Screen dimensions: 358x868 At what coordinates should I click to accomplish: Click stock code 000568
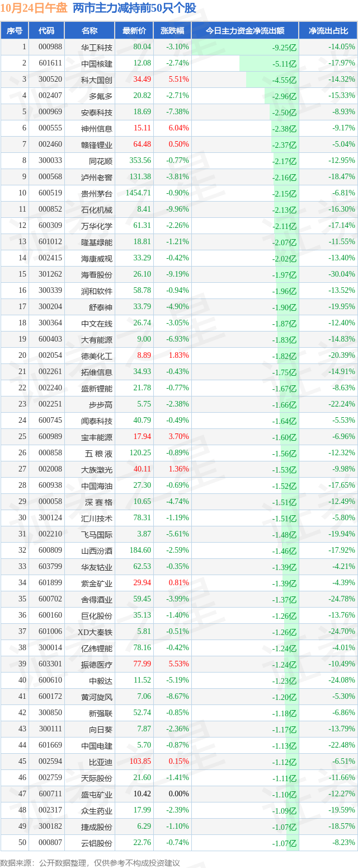point(50,177)
